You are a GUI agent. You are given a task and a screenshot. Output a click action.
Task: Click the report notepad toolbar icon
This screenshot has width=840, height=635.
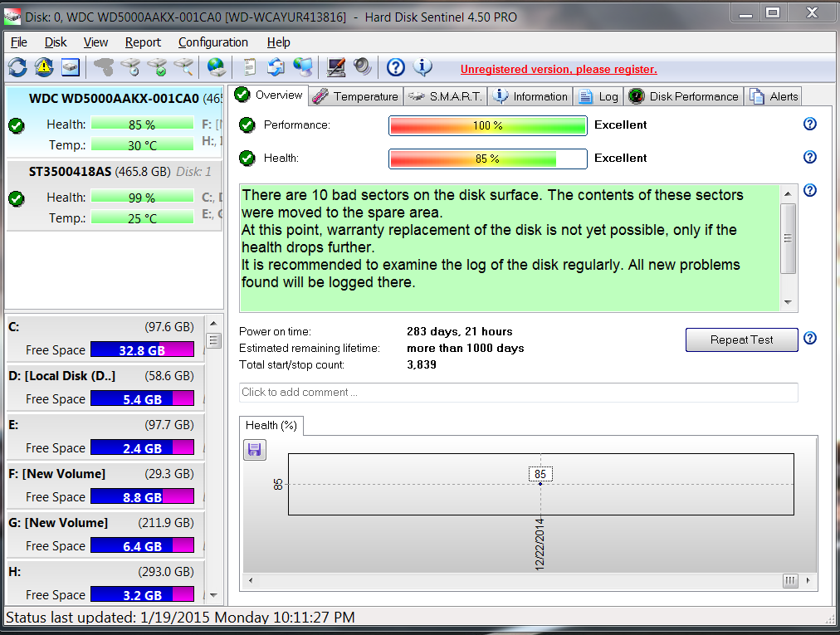(x=249, y=67)
